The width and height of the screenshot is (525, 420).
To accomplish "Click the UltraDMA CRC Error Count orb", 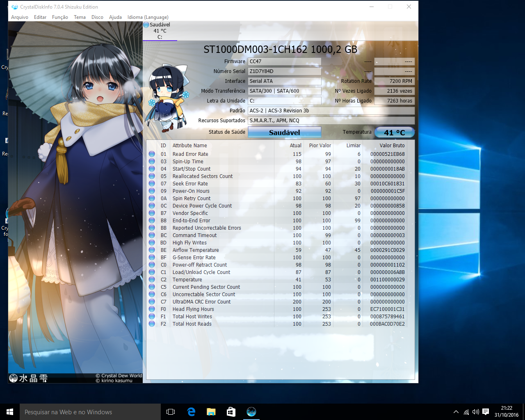I will click(x=152, y=302).
